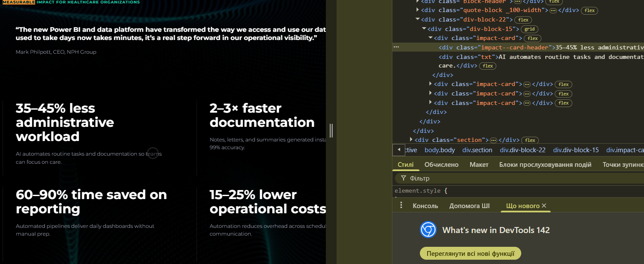Screen dimensions: 644x264
Task: Click the Chrome logo next to What's new
Action: pyautogui.click(x=428, y=230)
